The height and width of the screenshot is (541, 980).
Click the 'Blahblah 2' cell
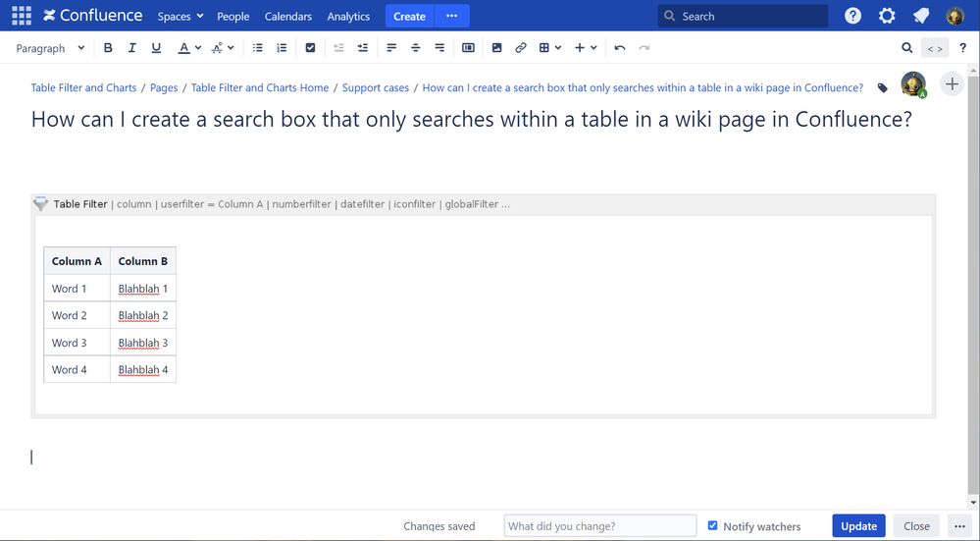coord(143,315)
